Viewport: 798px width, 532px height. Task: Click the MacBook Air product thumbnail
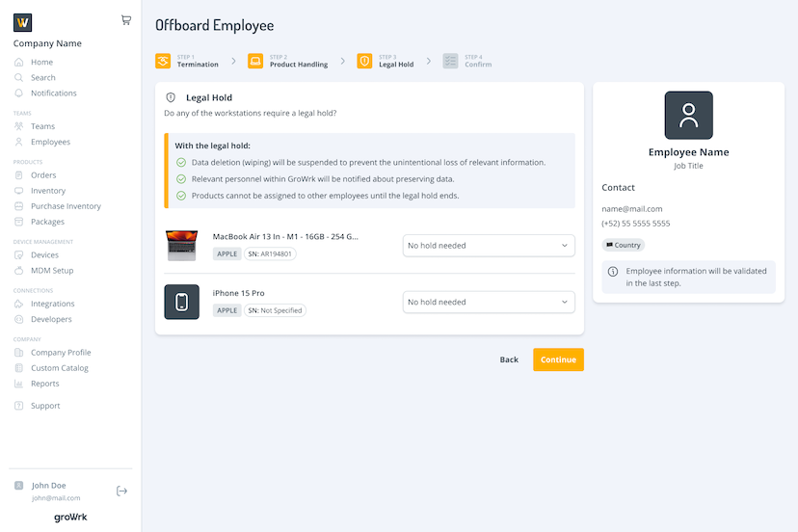point(182,246)
